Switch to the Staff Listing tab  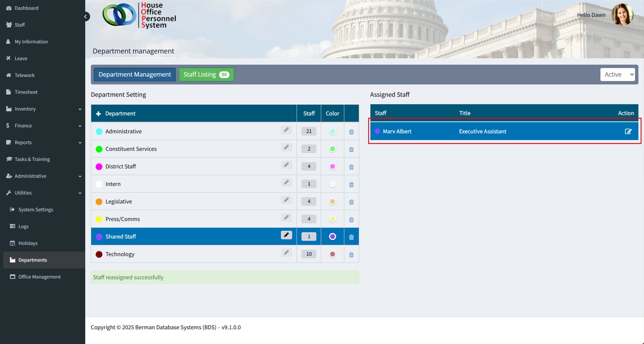(x=206, y=74)
